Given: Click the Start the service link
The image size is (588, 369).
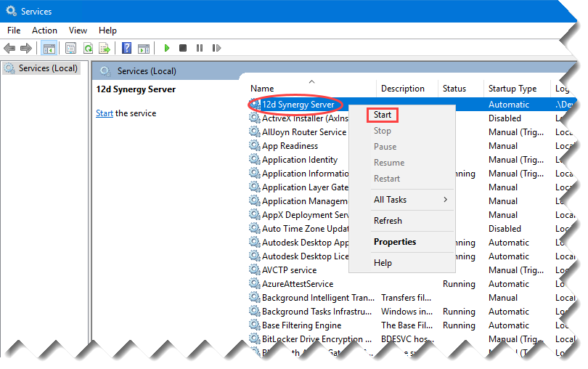Looking at the screenshot, I should (105, 113).
